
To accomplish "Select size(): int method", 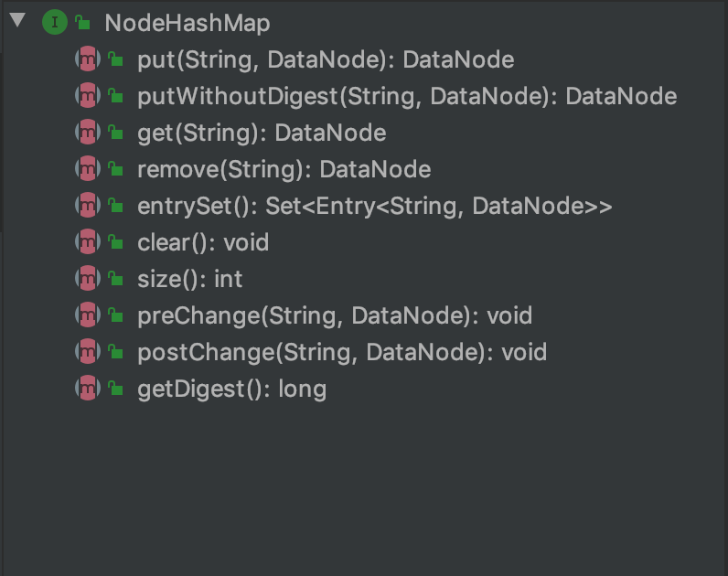I will [189, 279].
